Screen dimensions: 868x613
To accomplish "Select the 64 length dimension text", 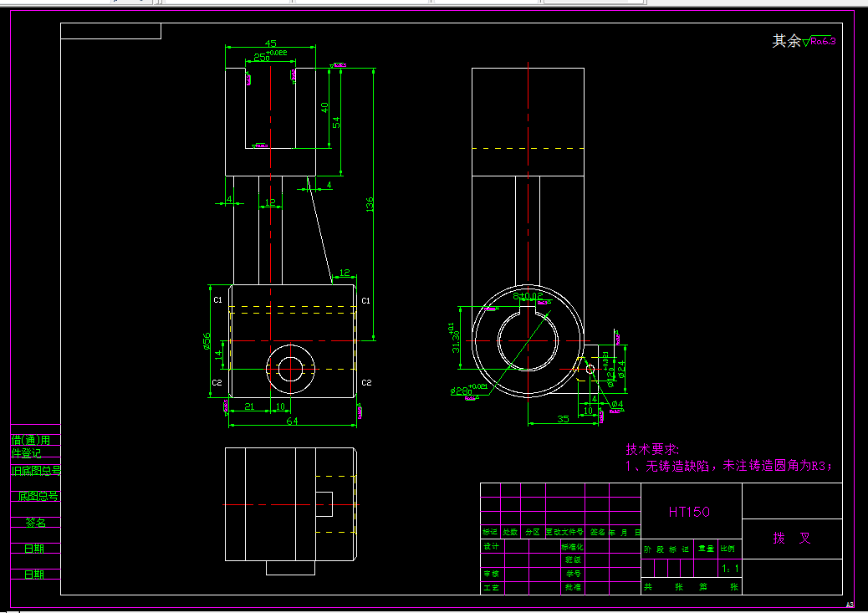I will [292, 421].
